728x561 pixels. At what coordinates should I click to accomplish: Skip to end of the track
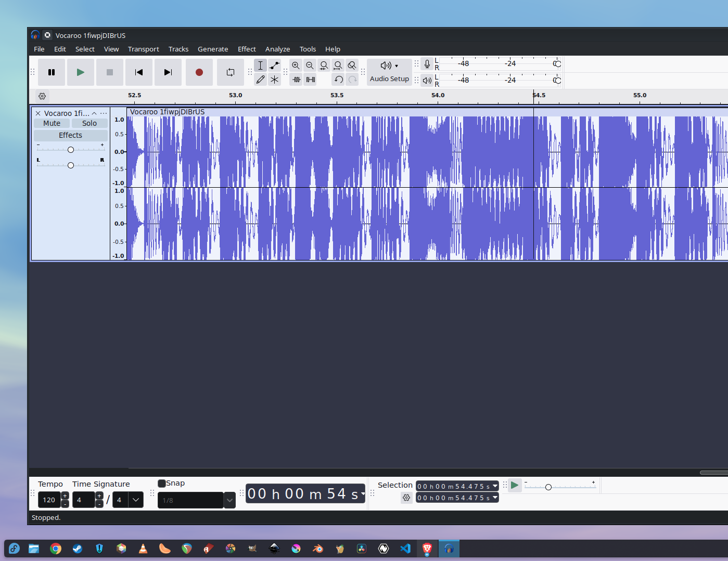click(168, 72)
